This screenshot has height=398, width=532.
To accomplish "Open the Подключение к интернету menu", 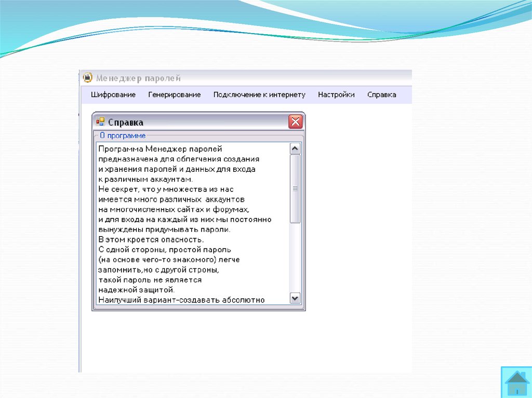I will 259,94.
